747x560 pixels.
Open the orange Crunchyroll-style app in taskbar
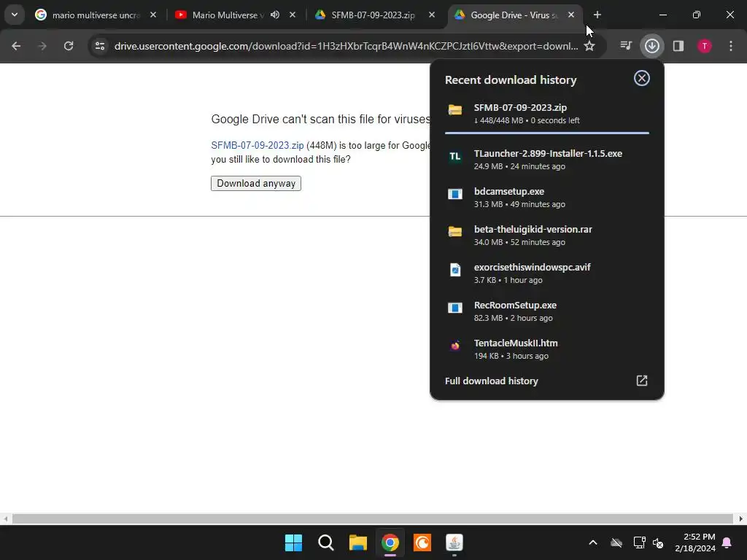click(422, 542)
